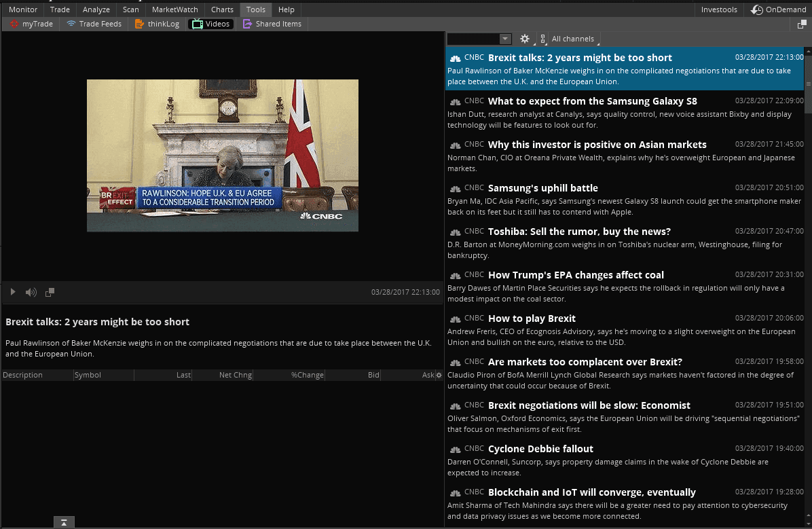
Task: Open 'Toshiba: Sell the rumor, buy the news?'
Action: coord(625,242)
